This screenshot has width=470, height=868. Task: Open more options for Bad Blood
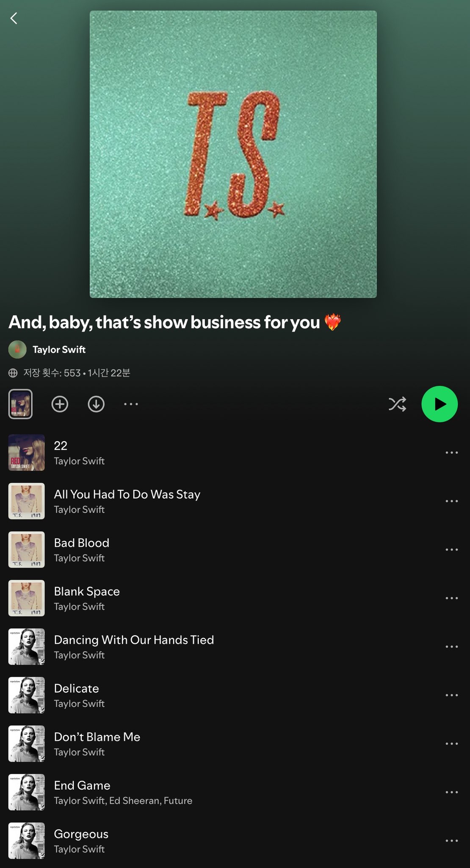pos(451,550)
